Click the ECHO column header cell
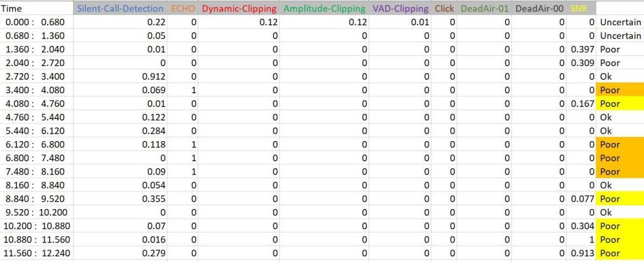This screenshot has height=262, width=644. click(183, 8)
